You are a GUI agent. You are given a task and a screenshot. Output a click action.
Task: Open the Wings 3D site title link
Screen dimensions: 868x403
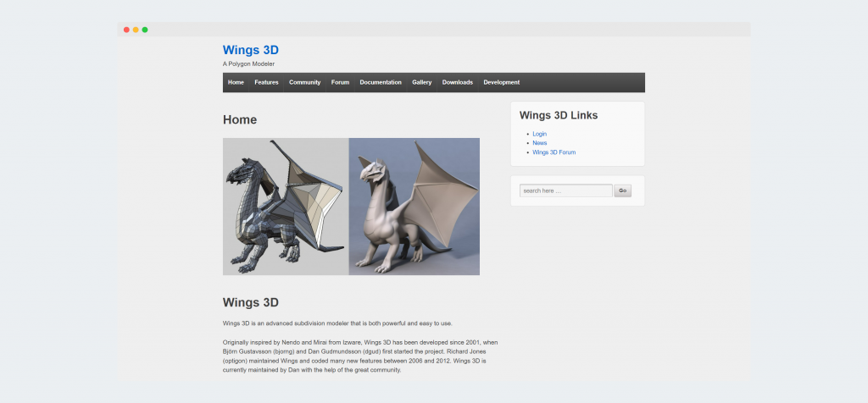point(250,50)
